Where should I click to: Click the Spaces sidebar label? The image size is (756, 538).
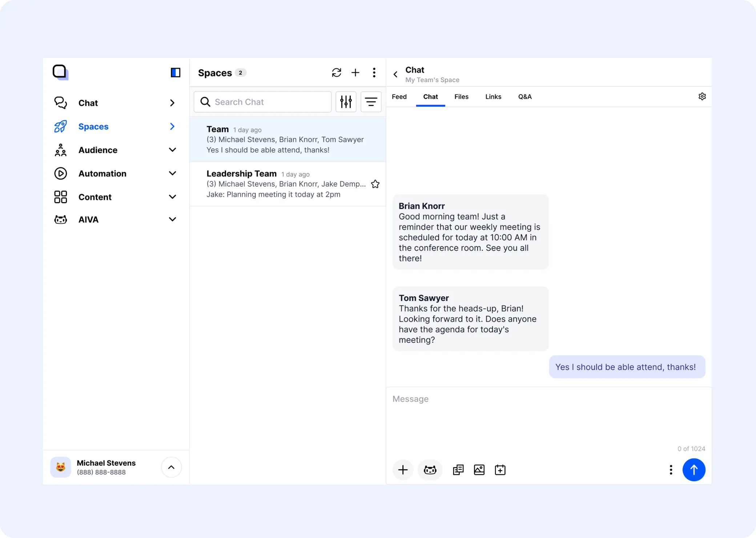pyautogui.click(x=93, y=127)
